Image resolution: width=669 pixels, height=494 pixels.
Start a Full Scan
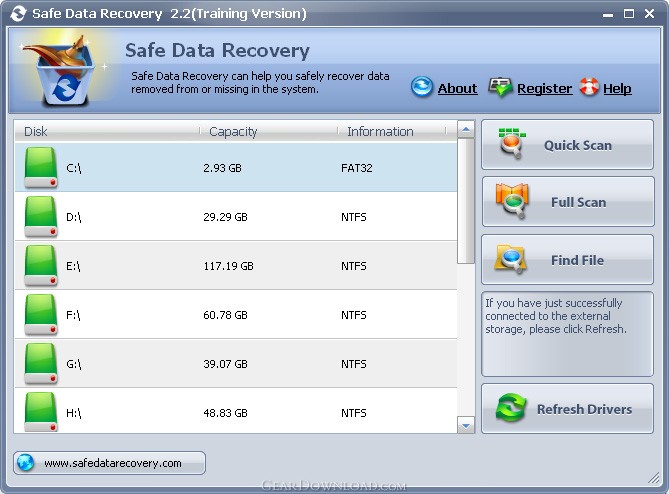pos(567,202)
